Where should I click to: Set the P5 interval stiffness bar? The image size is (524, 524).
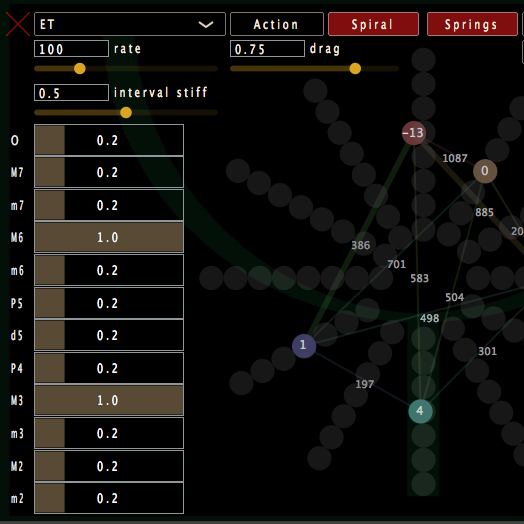[x=109, y=303]
